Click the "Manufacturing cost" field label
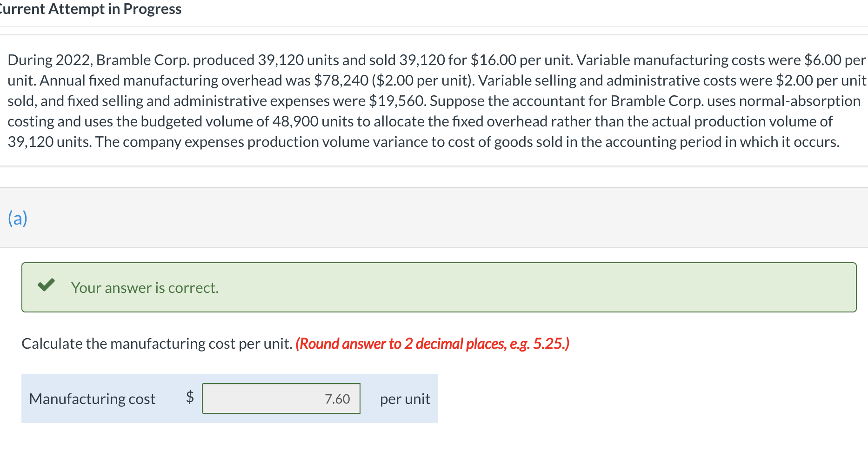868x451 pixels. point(92,399)
